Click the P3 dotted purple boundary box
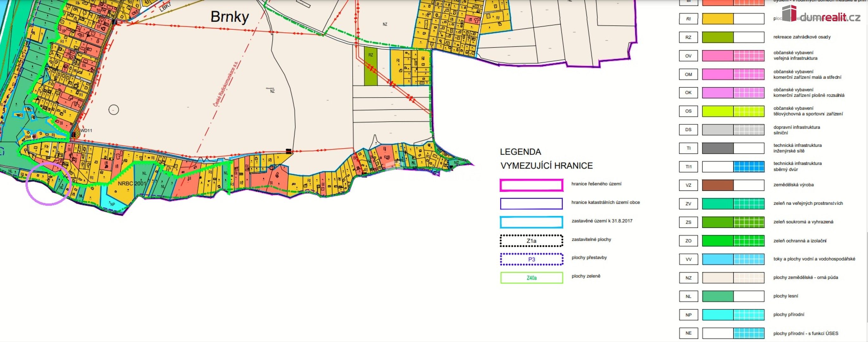 531,259
